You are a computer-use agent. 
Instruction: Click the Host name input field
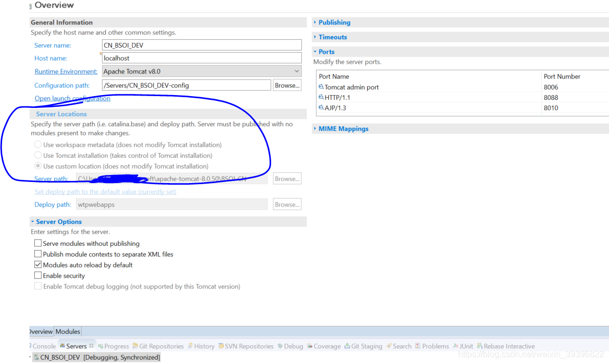(201, 58)
